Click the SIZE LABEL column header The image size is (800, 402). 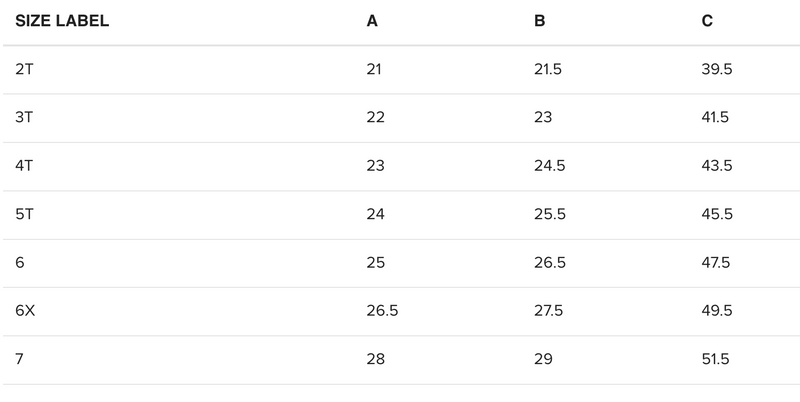point(62,21)
